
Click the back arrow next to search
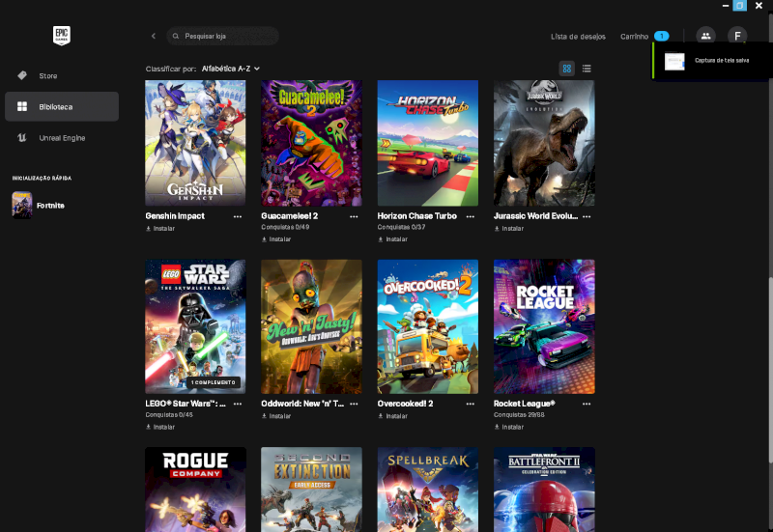click(153, 36)
